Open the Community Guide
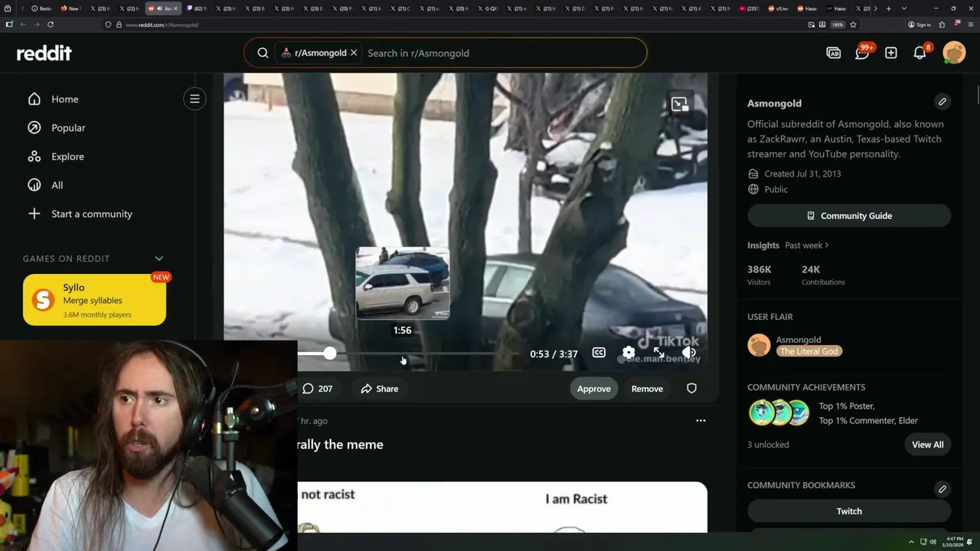Image resolution: width=980 pixels, height=551 pixels. point(849,216)
